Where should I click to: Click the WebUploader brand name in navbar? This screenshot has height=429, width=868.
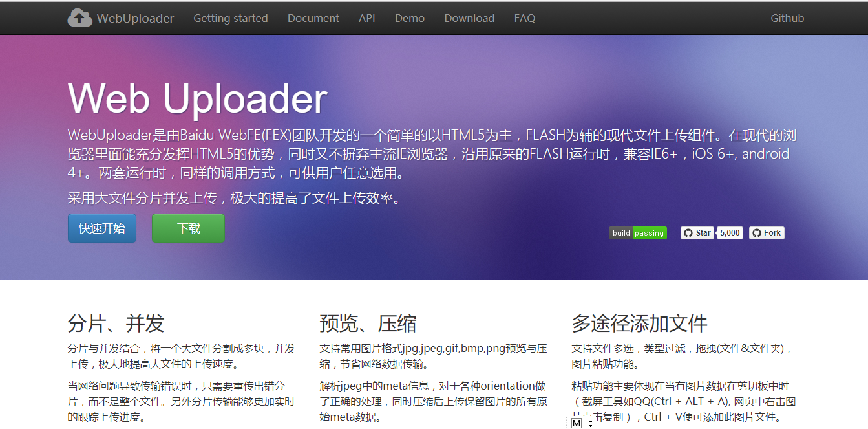coord(135,17)
